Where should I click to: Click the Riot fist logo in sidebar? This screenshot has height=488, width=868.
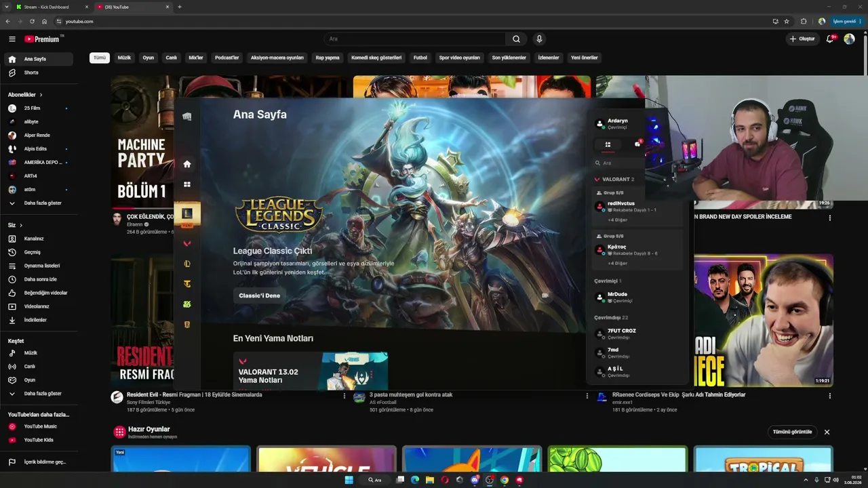point(187,117)
